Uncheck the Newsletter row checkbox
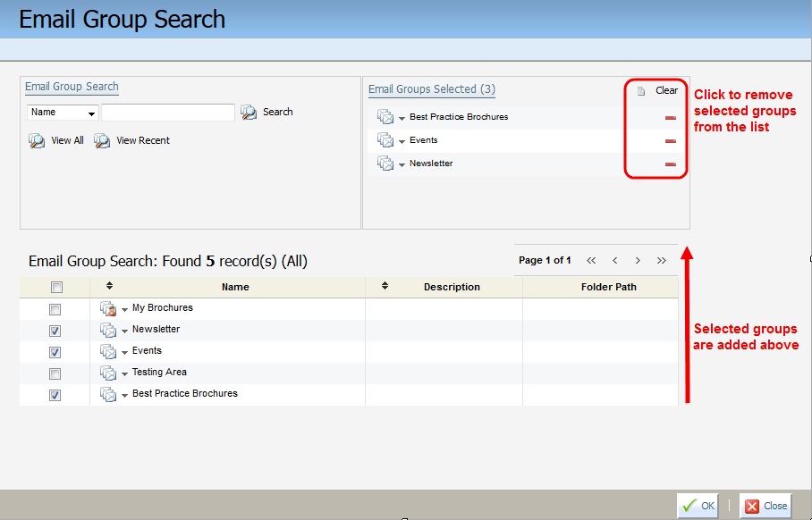Viewport: 812px width, 520px height. pos(55,330)
